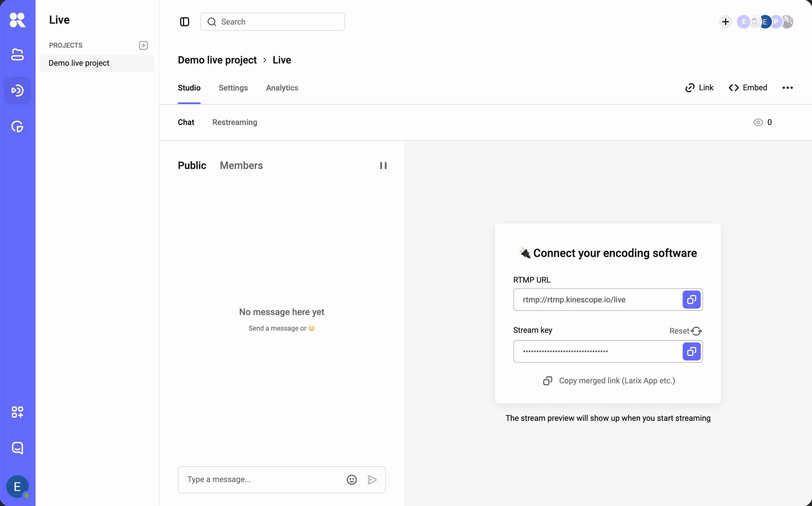Open the support chat sidebar icon

click(18, 448)
